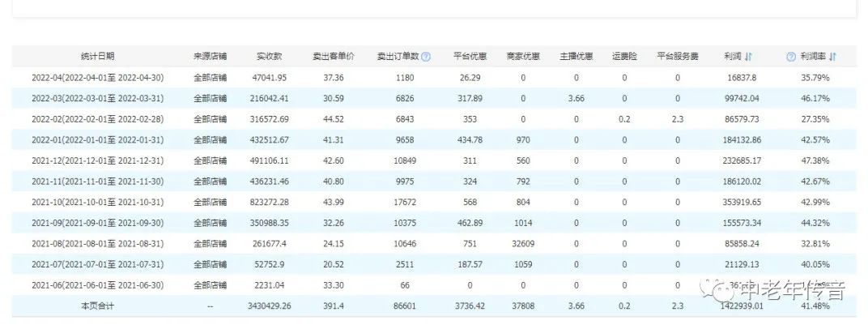Viewport: 868px width, 329px height.
Task: Select 运费险 0.2 in the 2022-02 row
Action: [x=623, y=119]
